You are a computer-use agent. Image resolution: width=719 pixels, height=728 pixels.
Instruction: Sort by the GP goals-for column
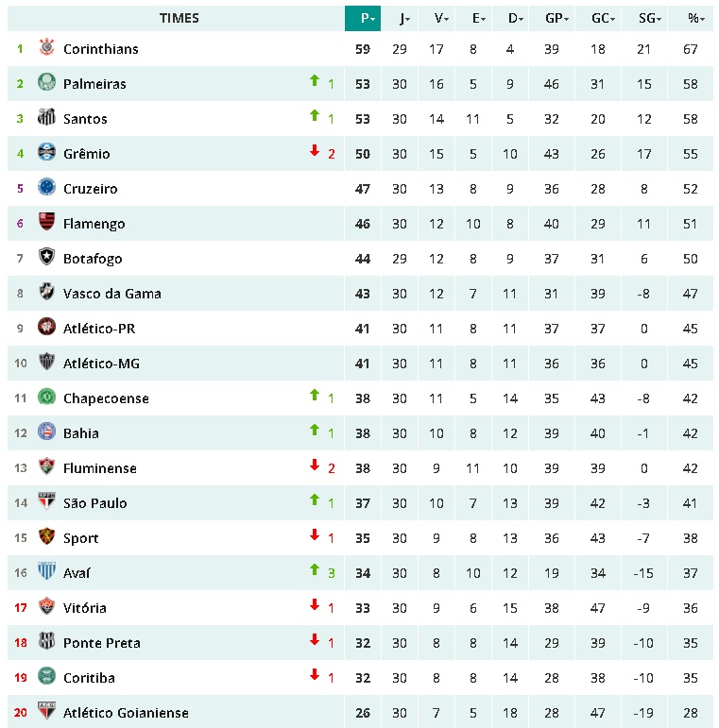click(555, 18)
